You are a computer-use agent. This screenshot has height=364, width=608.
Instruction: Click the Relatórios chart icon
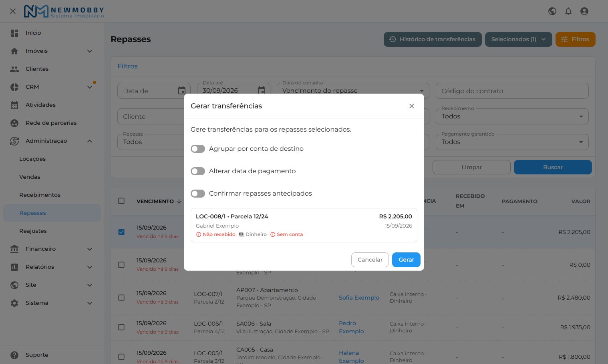point(14,267)
